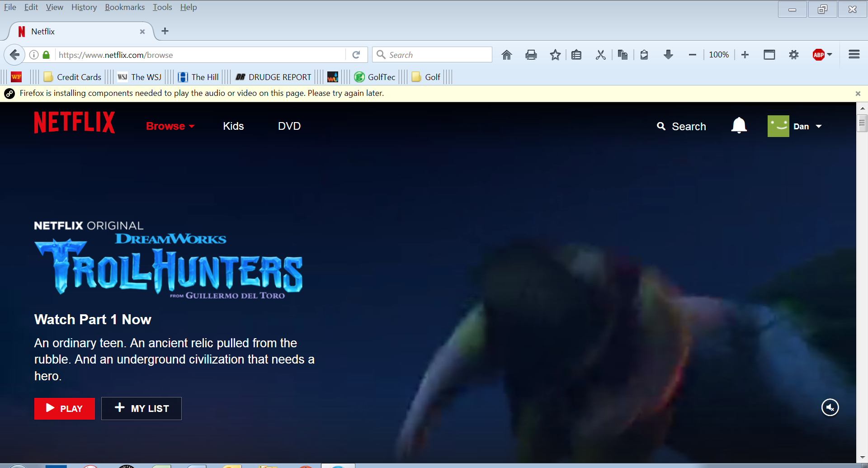This screenshot has width=868, height=468.
Task: Zoom in with the plus button
Action: (x=745, y=55)
